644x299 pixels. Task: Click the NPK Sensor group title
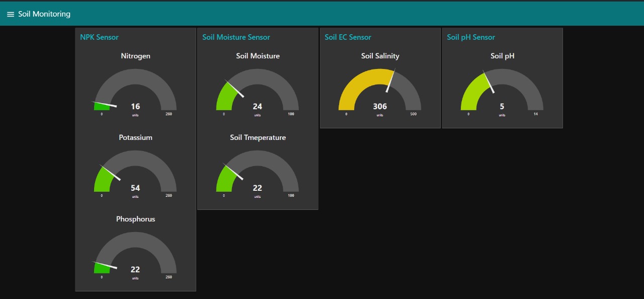[x=99, y=37]
